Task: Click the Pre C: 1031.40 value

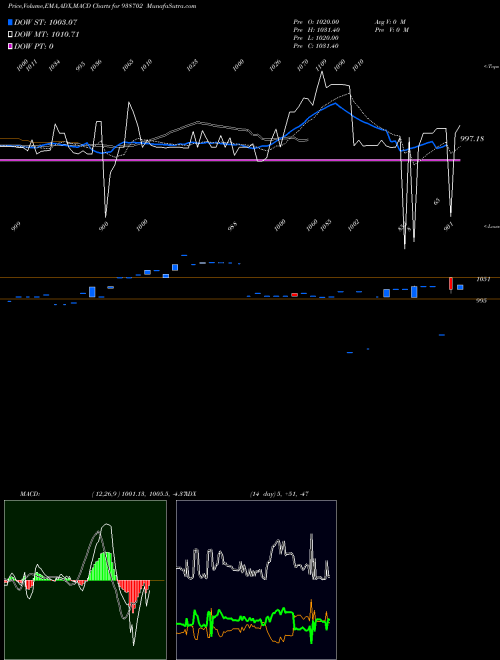Action: click(316, 46)
